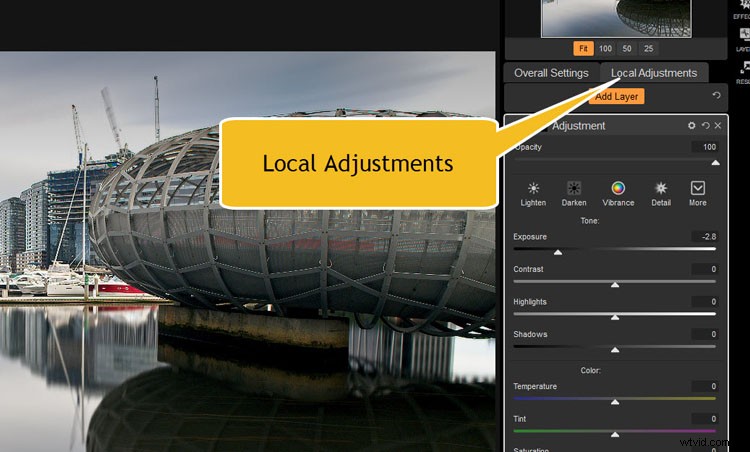
Task: Click the Color: section heading
Action: click(590, 370)
